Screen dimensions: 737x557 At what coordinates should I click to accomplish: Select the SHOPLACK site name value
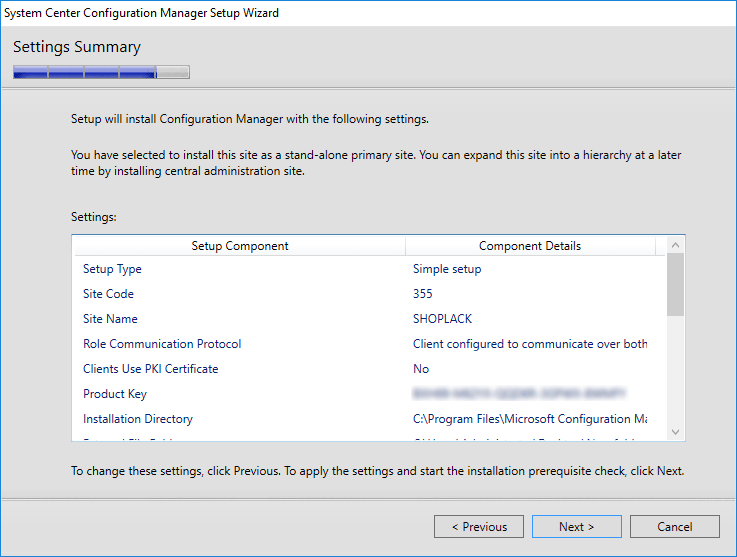442,319
